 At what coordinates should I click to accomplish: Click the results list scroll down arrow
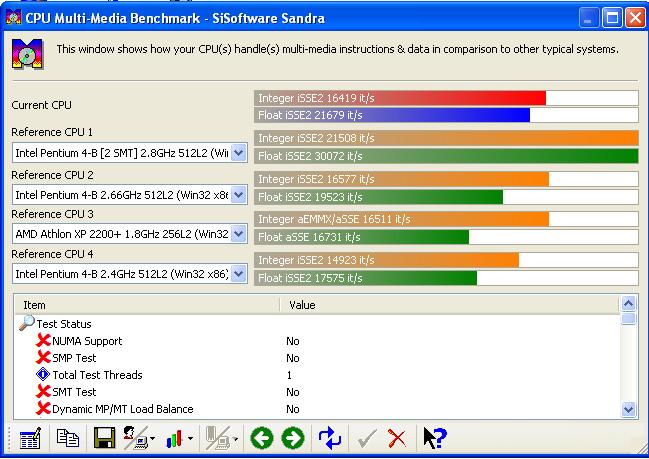click(628, 410)
